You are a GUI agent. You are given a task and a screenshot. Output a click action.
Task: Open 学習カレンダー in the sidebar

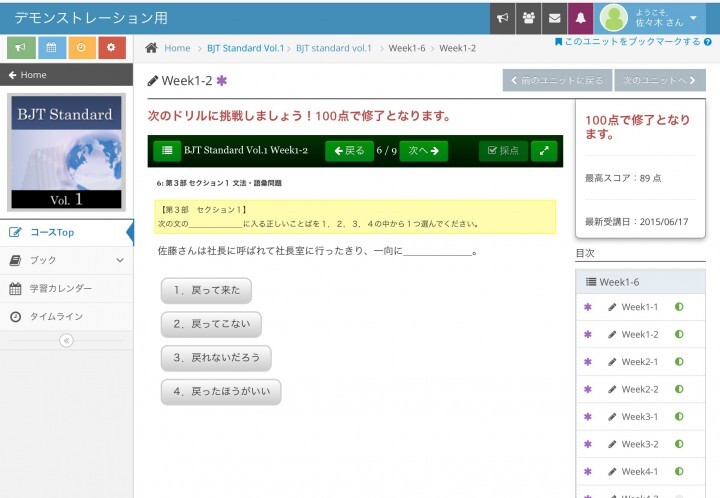(67, 289)
